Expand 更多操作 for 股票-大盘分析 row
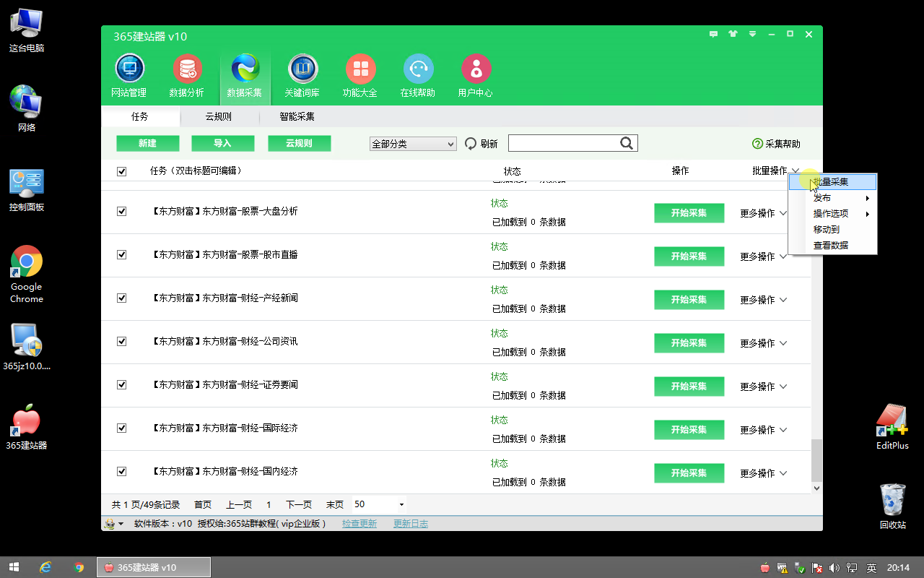 click(x=763, y=213)
